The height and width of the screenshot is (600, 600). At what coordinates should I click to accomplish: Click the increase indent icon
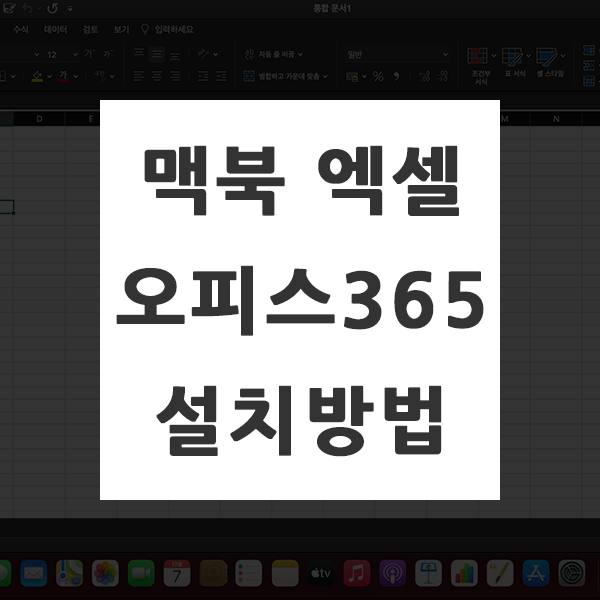tap(221, 76)
